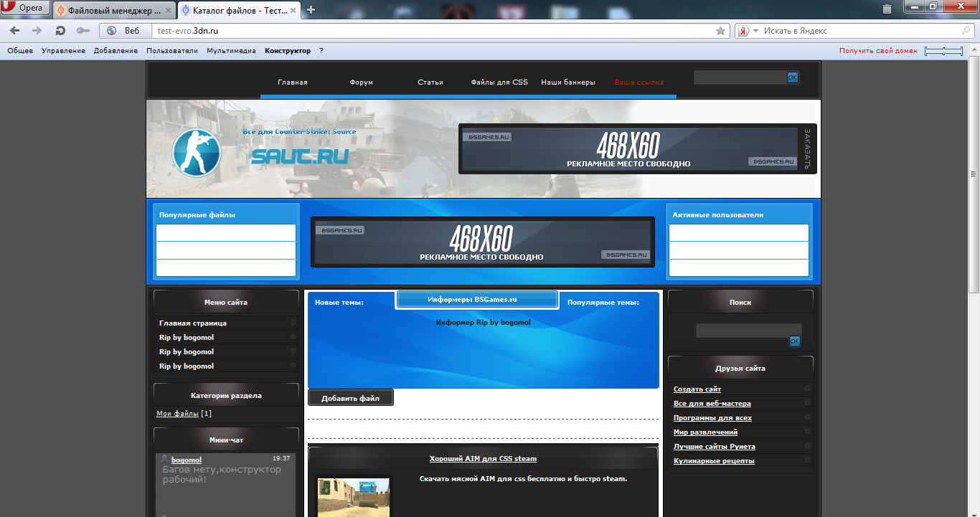Switch to Файловый менеджер tab

113,10
